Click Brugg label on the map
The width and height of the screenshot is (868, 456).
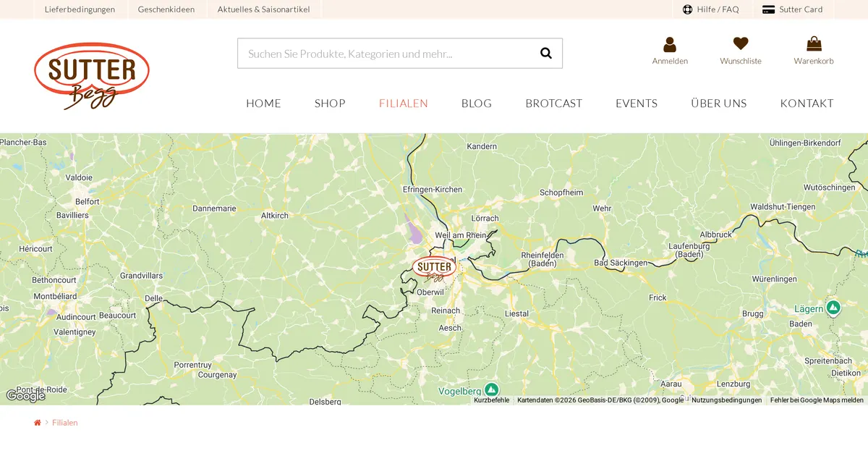[x=752, y=314]
